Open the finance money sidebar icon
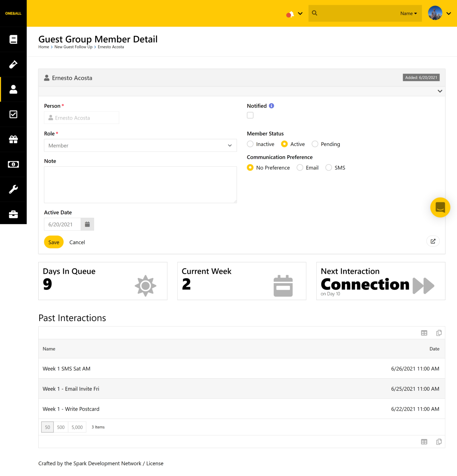 click(x=13, y=164)
